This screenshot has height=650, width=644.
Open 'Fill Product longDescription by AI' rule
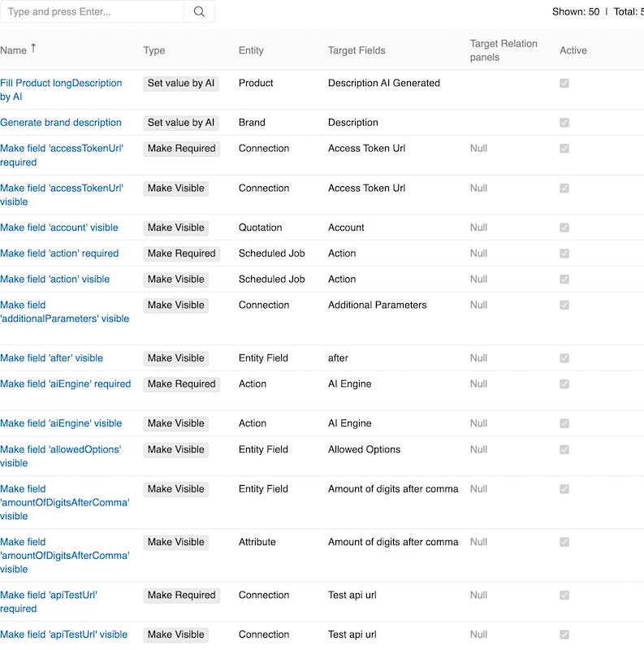pyautogui.click(x=61, y=89)
